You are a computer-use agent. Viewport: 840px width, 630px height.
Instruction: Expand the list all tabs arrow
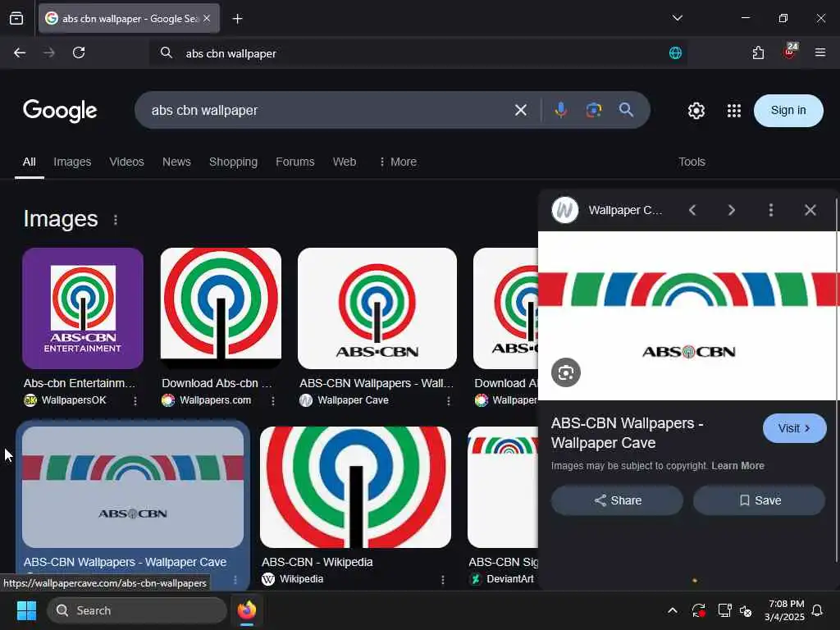point(677,18)
